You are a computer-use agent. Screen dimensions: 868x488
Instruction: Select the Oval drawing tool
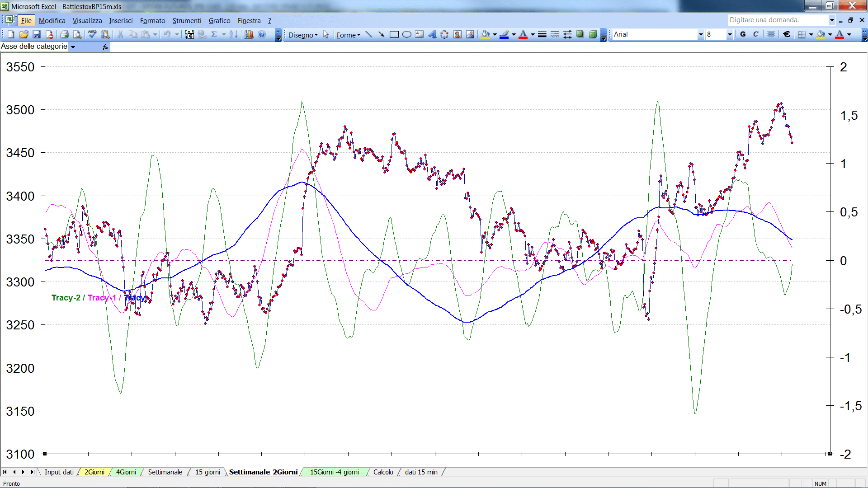tap(407, 34)
